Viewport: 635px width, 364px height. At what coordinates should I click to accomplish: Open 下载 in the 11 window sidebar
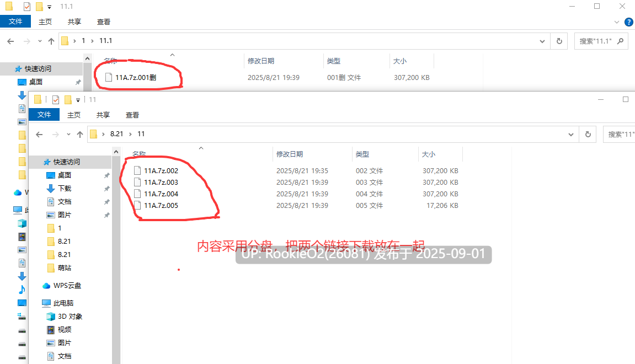coord(65,189)
